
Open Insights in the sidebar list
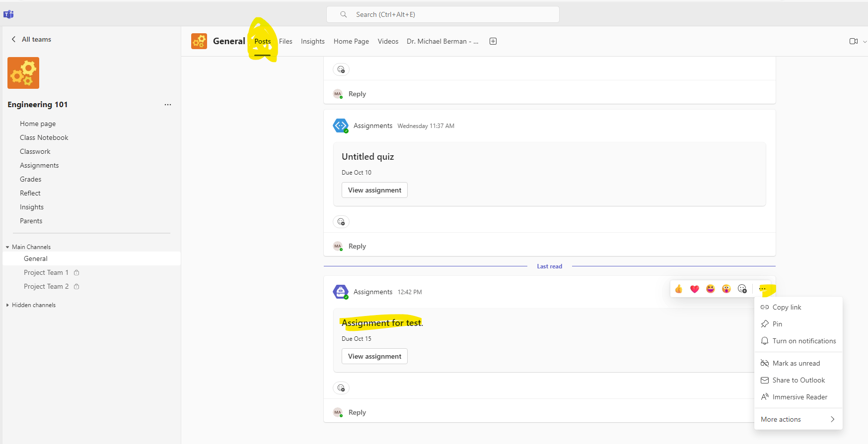coord(32,207)
